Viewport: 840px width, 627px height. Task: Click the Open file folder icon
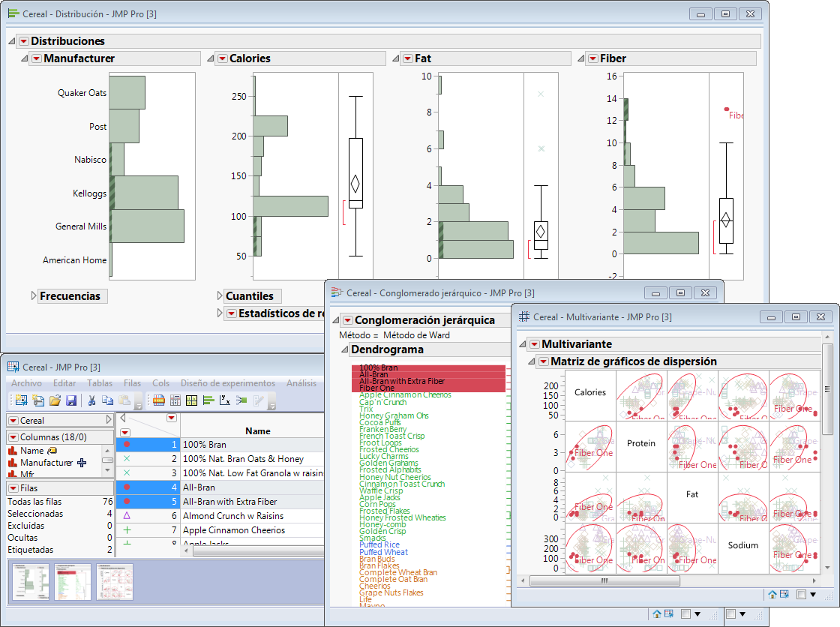point(55,400)
